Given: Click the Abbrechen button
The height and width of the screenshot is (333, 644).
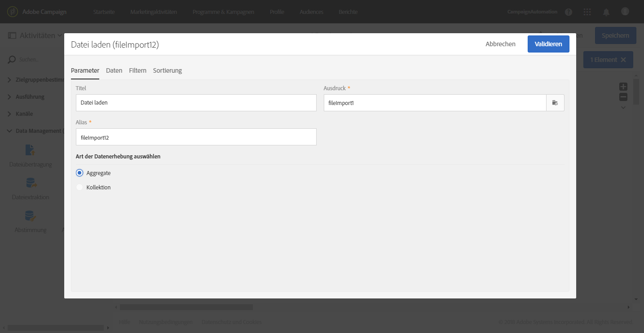Looking at the screenshot, I should [x=500, y=44].
